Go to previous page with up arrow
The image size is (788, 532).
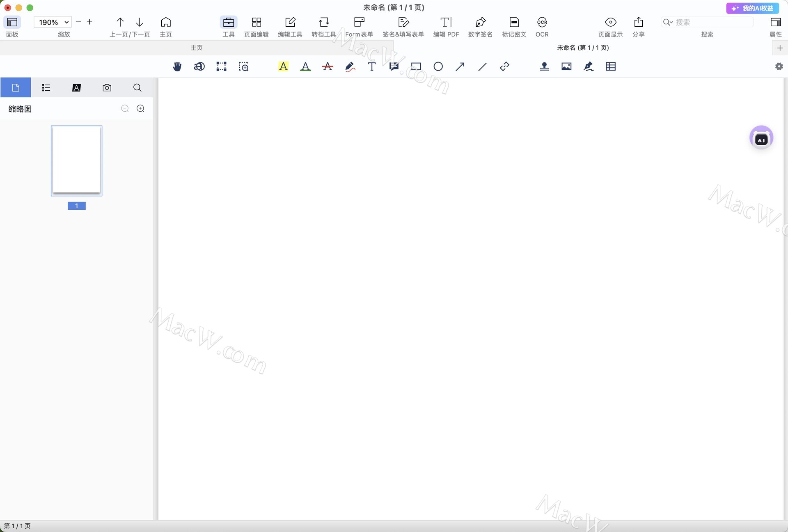tap(120, 22)
